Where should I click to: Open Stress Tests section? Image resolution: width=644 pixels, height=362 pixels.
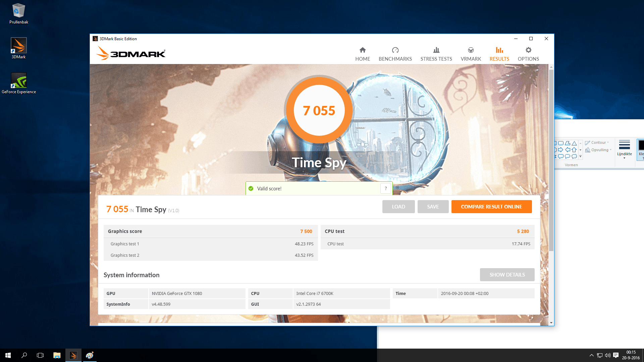point(436,54)
